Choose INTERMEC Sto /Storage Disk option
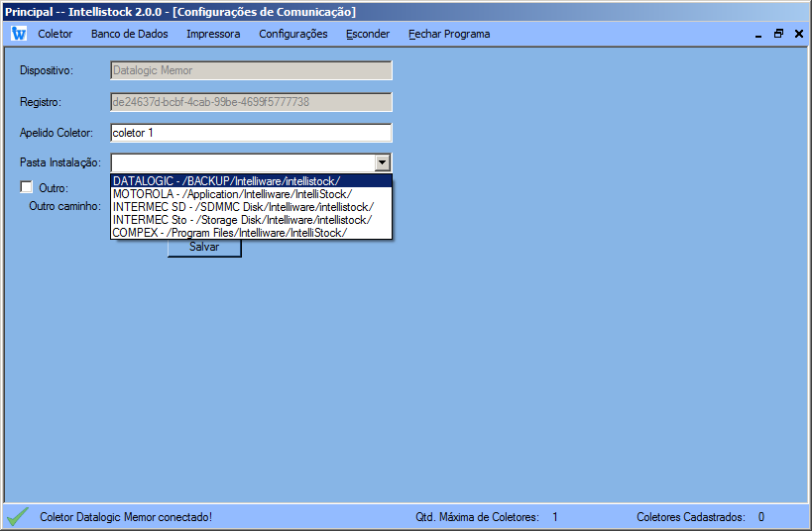The height and width of the screenshot is (531, 812). [x=251, y=220]
